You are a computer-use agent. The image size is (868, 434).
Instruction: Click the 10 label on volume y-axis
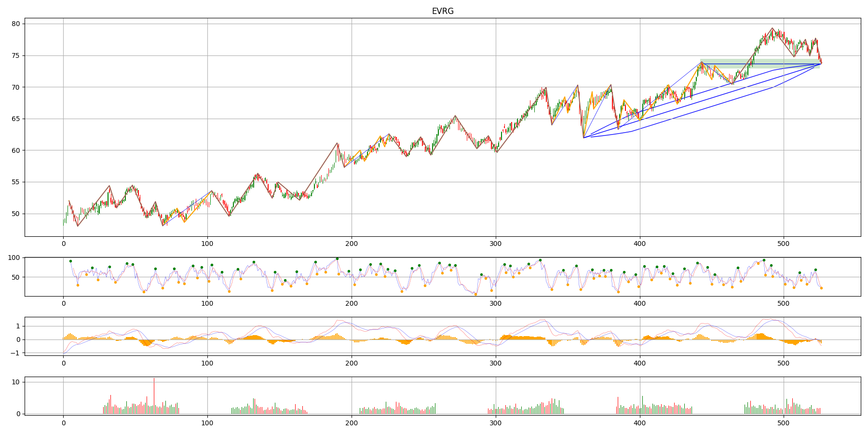pyautogui.click(x=15, y=382)
